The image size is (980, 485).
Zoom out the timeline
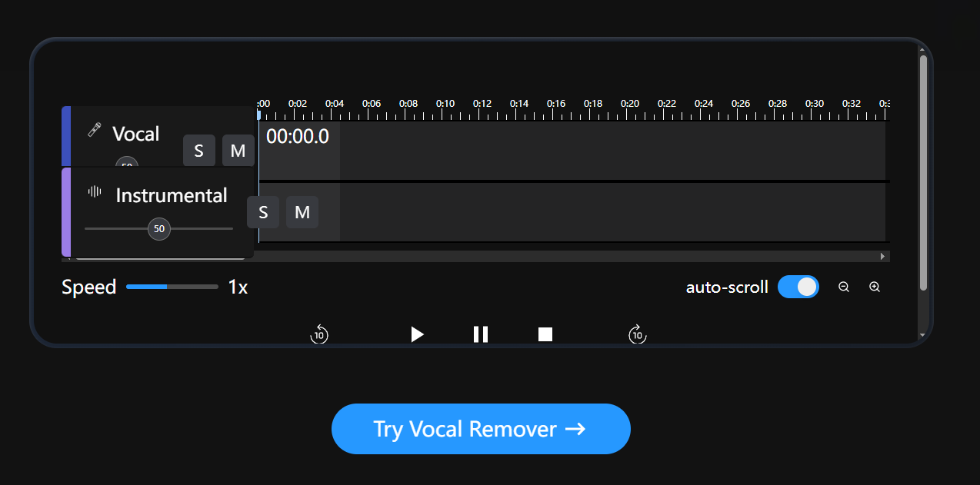coord(844,287)
